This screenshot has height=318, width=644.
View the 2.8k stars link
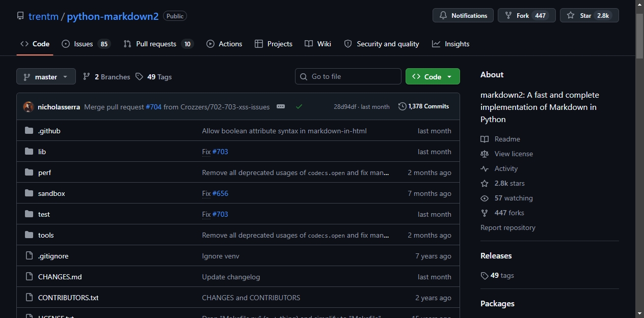tap(502, 183)
